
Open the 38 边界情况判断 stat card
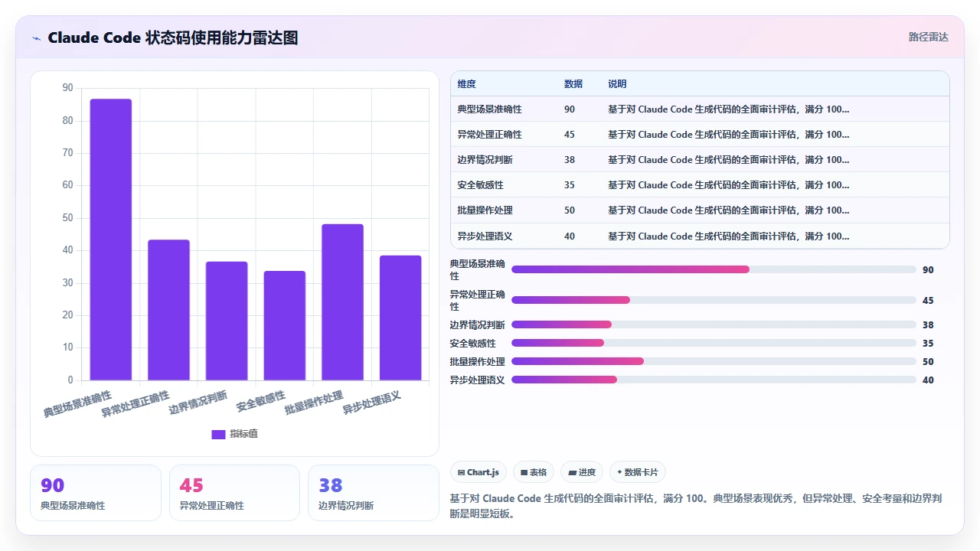tap(374, 493)
